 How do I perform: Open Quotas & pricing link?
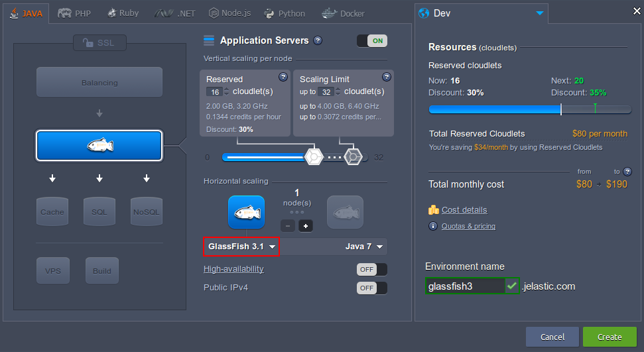pyautogui.click(x=469, y=226)
